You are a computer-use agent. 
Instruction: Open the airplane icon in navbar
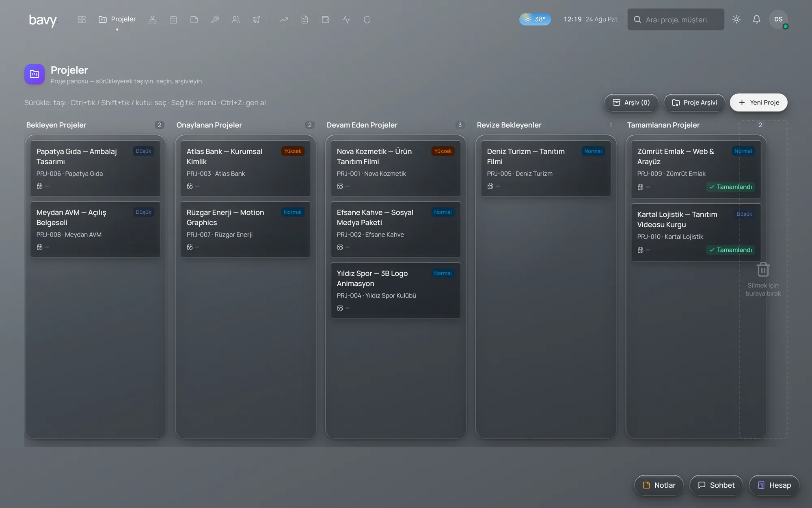pyautogui.click(x=257, y=20)
